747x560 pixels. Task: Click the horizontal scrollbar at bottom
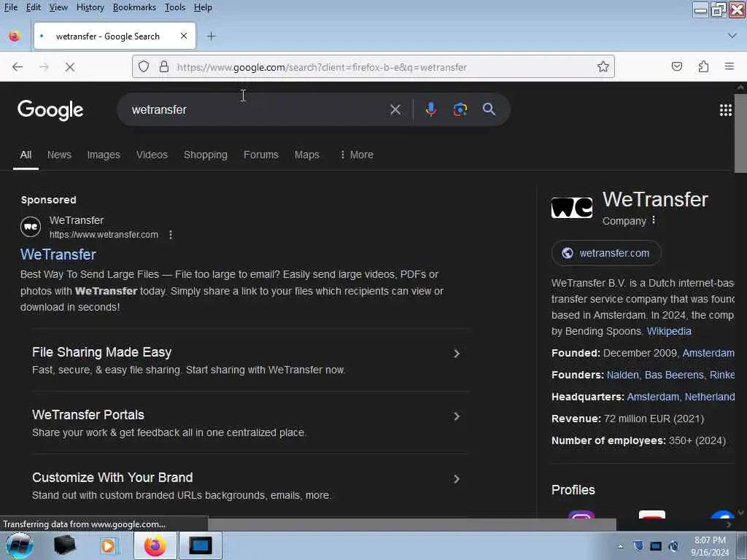point(412,524)
